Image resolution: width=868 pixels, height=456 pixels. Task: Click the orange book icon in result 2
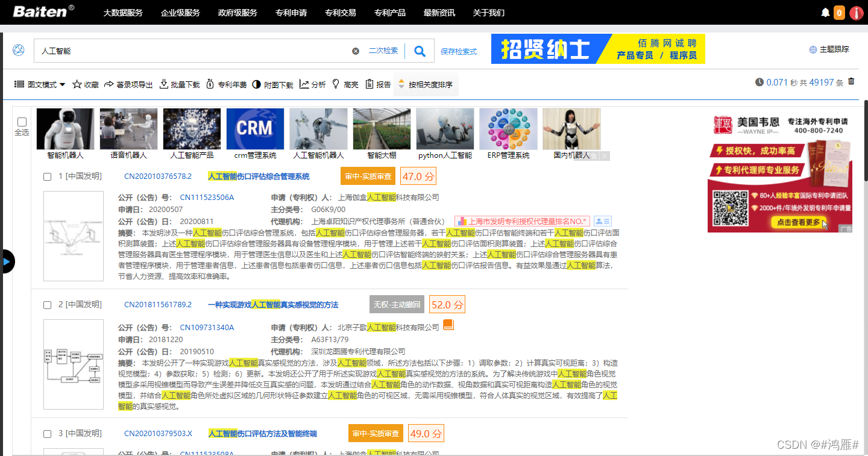[448, 325]
